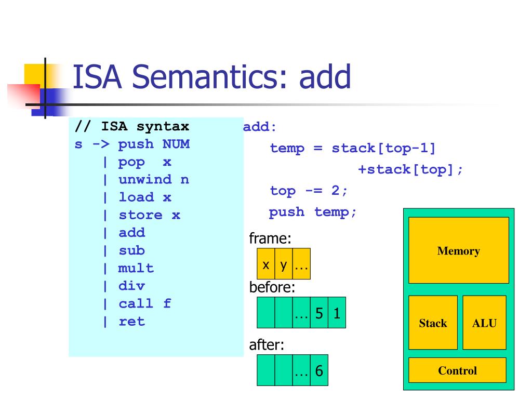Click the 'add:' label above the pseudocode
The height and width of the screenshot is (399, 532).
pos(260,127)
